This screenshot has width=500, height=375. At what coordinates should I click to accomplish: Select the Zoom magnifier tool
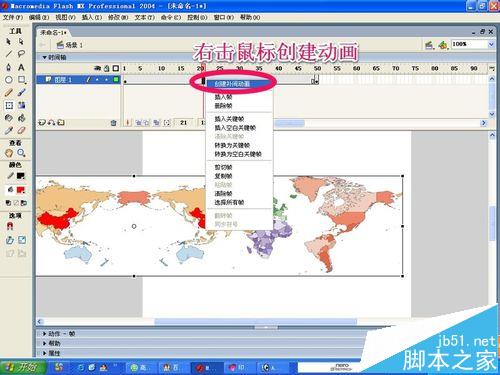pyautogui.click(x=21, y=153)
